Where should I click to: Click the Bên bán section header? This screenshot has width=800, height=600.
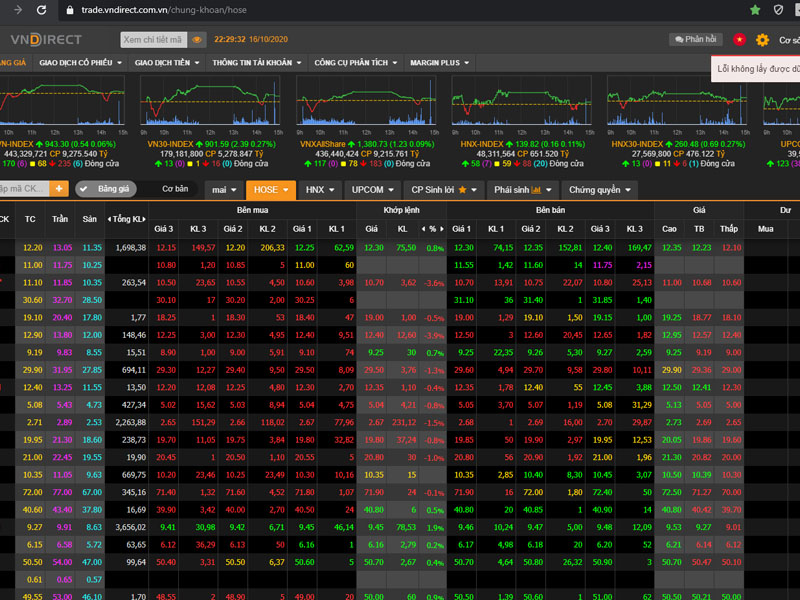coord(550,210)
